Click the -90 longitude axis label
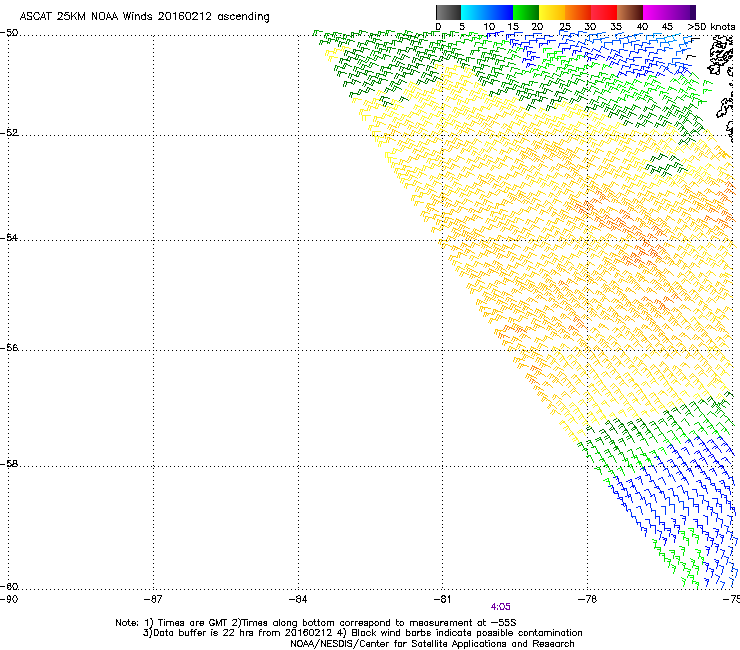This screenshot has width=740, height=650. pyautogui.click(x=8, y=599)
